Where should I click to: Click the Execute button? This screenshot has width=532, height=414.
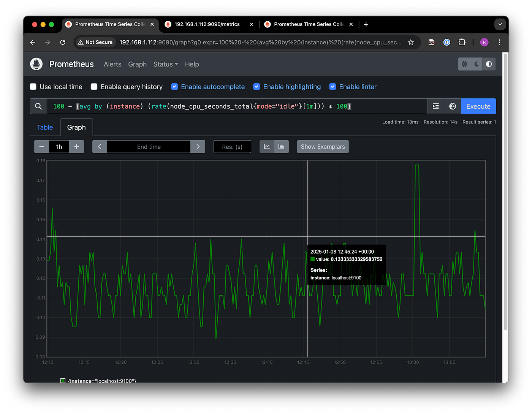pos(478,106)
